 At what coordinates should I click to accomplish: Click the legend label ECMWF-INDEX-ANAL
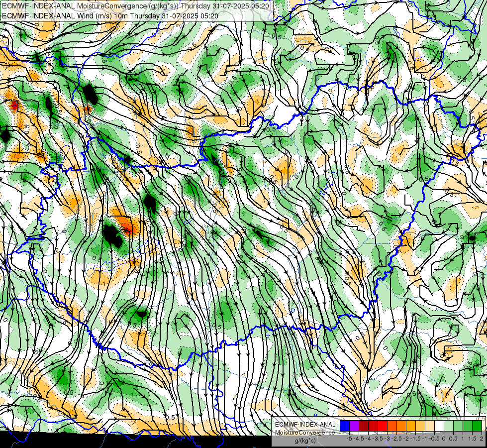coord(305,425)
